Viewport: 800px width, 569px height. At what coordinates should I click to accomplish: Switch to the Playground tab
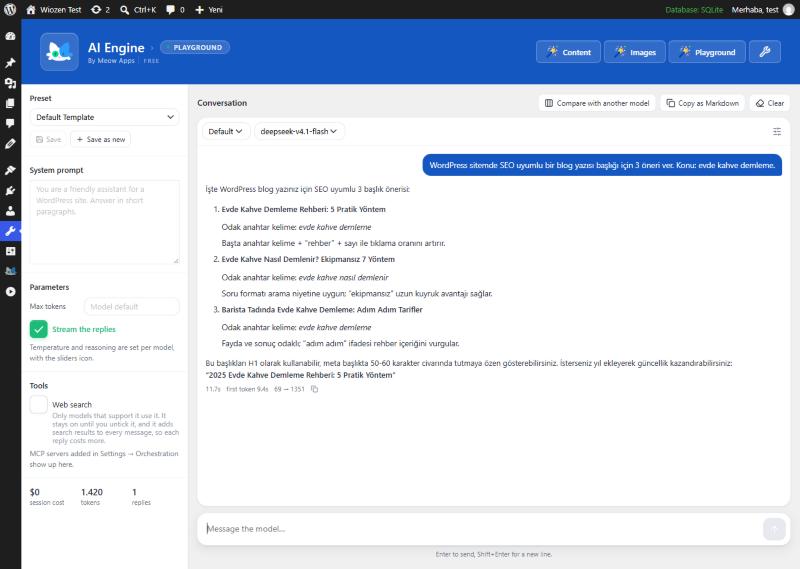point(707,52)
